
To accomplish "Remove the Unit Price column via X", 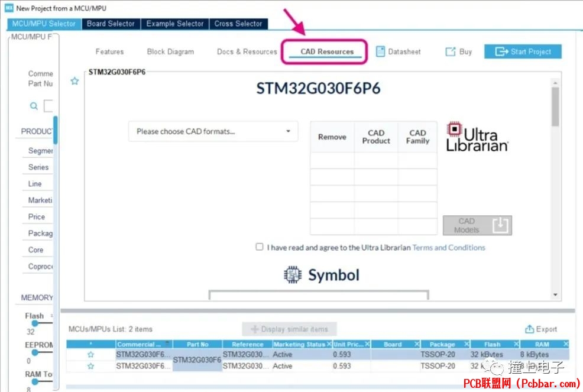I will 367,344.
